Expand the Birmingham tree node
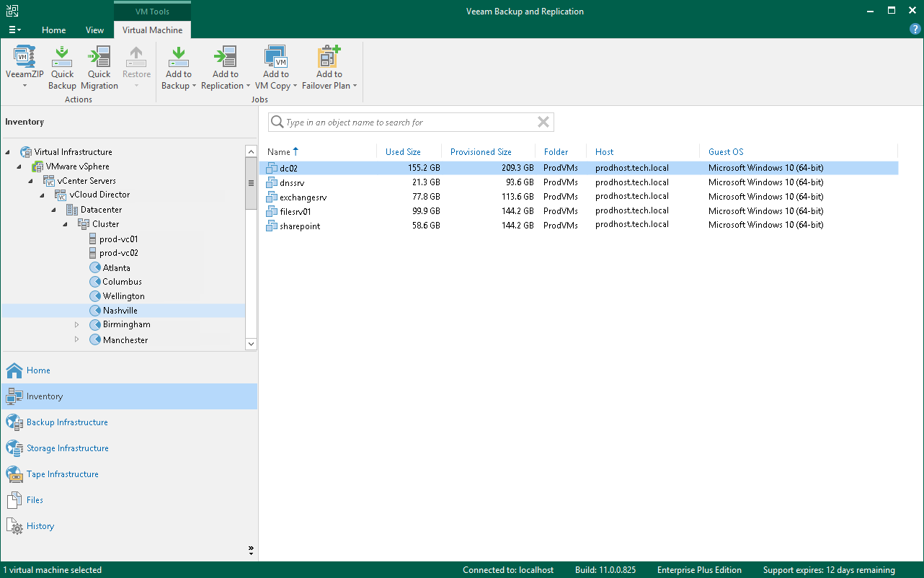The image size is (924, 578). tap(77, 325)
